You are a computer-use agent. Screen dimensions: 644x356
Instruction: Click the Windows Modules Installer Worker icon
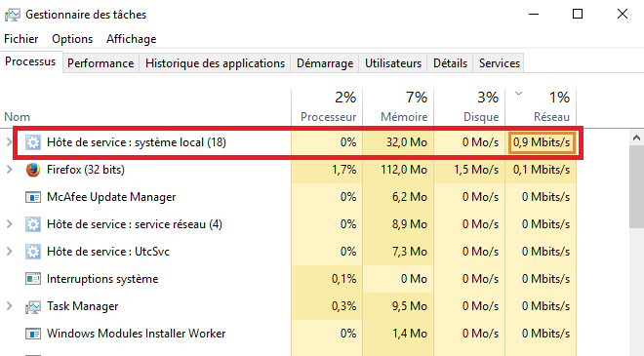(33, 334)
